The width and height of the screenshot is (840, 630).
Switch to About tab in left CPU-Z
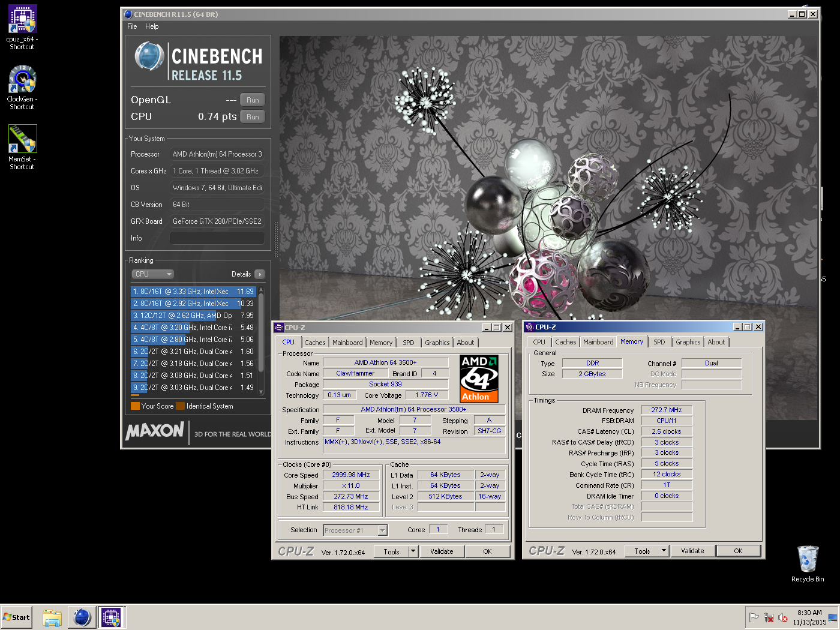point(466,343)
